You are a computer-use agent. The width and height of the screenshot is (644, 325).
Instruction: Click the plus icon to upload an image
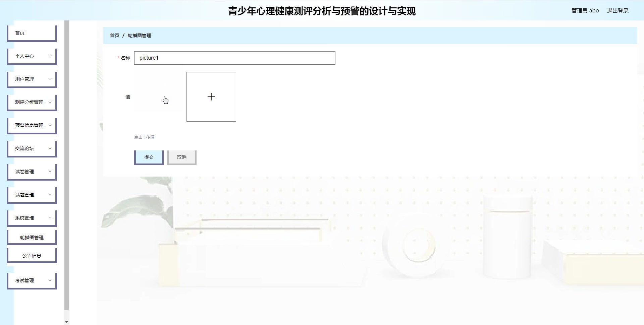click(x=211, y=97)
